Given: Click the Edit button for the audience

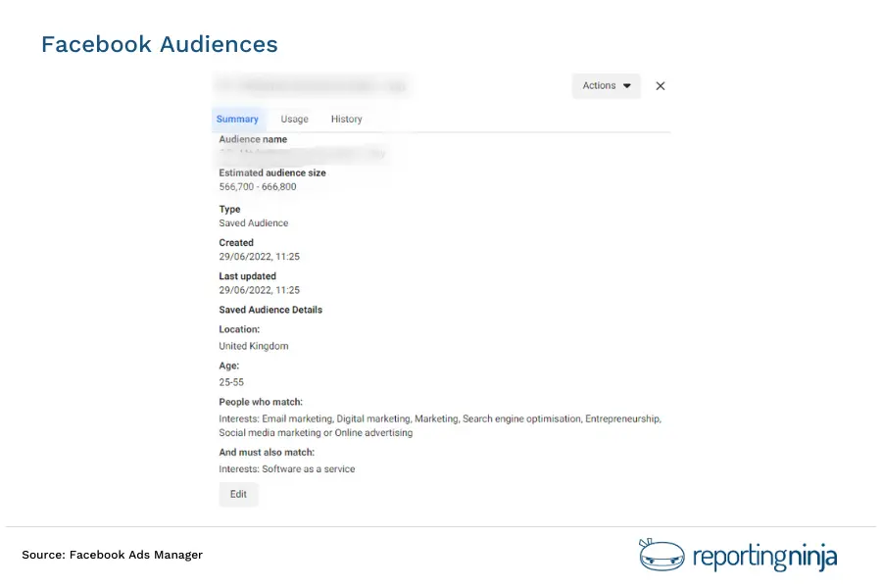Looking at the screenshot, I should click(x=238, y=494).
